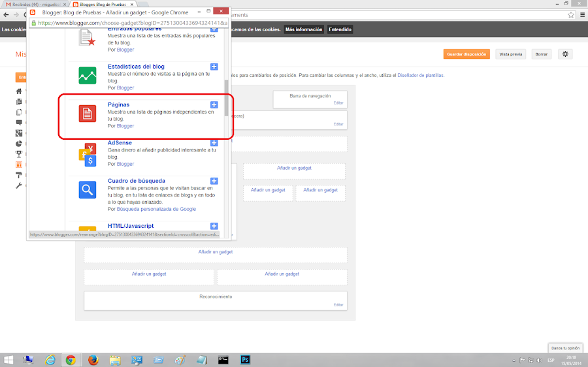This screenshot has width=588, height=367.
Task: Click Guardar disposición button
Action: 466,54
